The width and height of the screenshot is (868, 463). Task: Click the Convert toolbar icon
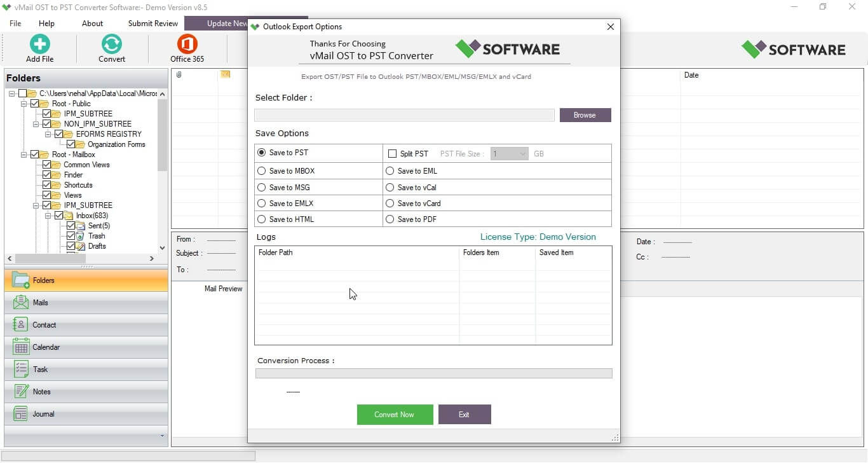(x=111, y=44)
